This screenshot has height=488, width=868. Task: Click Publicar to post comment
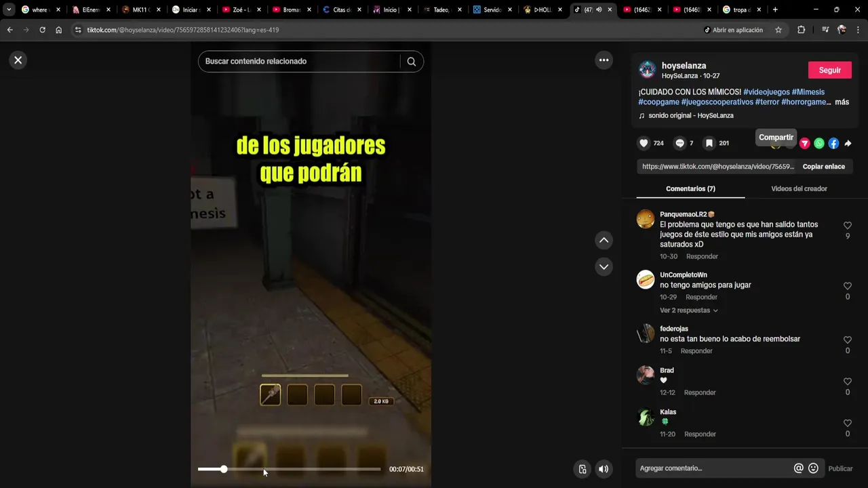840,468
